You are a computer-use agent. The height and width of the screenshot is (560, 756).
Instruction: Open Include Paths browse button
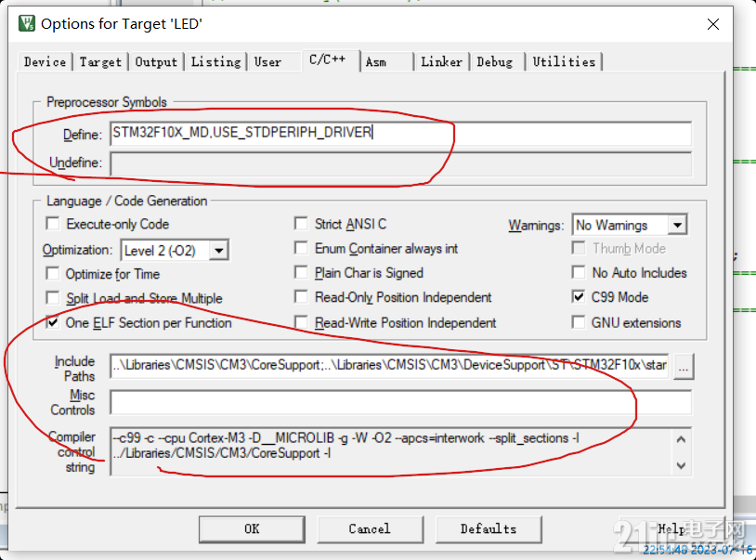(684, 366)
